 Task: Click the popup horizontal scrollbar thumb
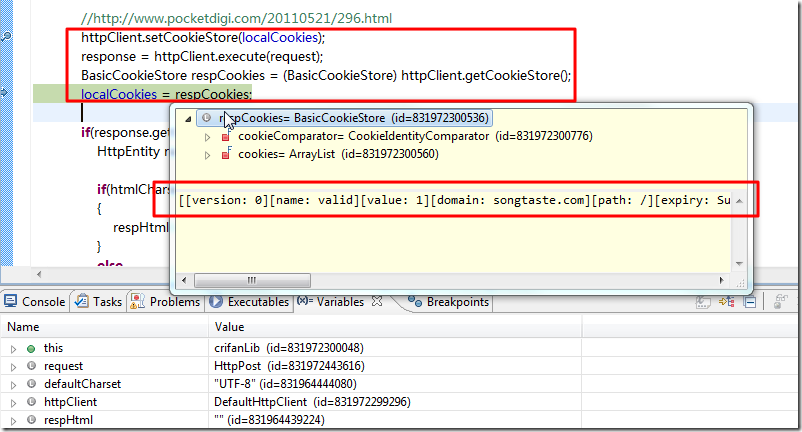(252, 280)
